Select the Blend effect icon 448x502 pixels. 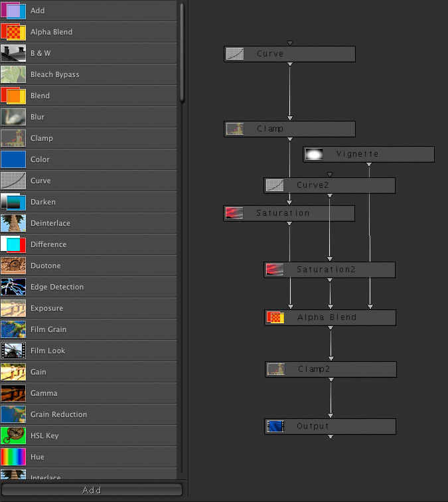click(x=13, y=96)
